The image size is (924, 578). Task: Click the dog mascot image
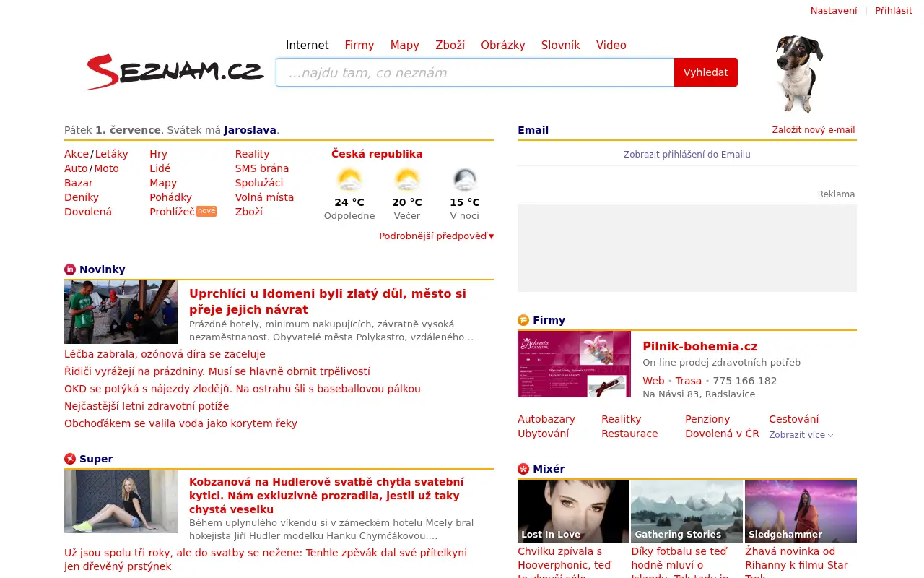pos(799,74)
